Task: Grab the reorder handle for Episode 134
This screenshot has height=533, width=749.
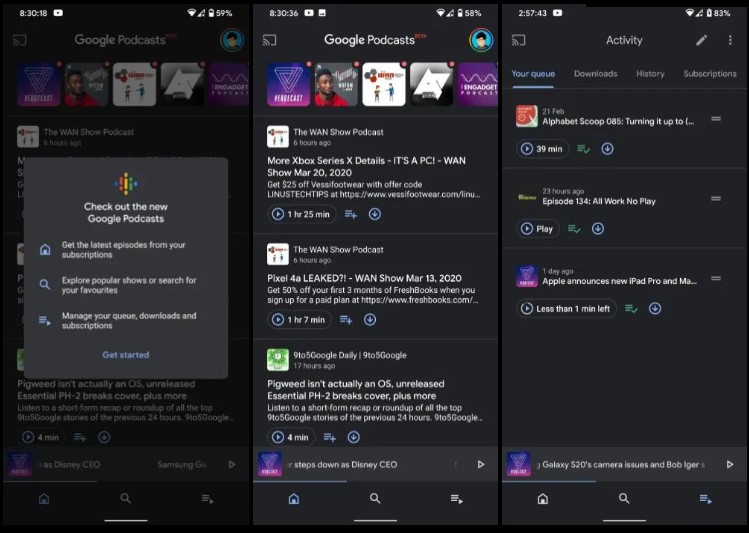Action: tap(716, 198)
